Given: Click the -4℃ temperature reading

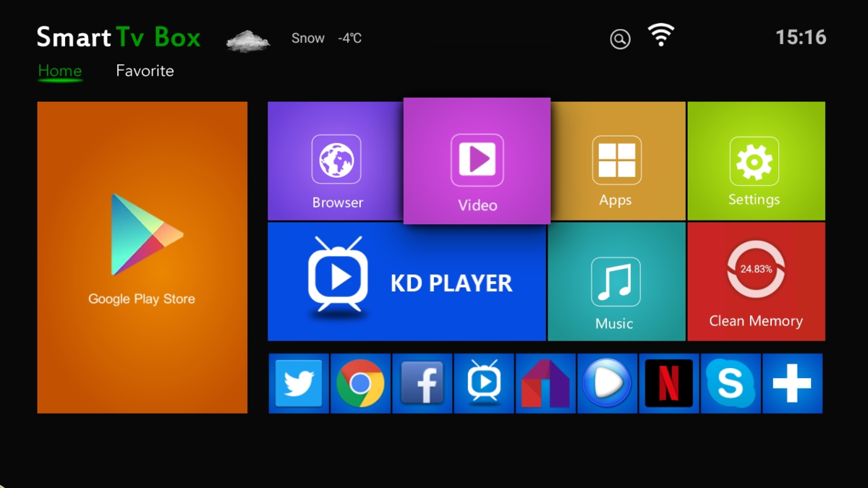Looking at the screenshot, I should [349, 38].
